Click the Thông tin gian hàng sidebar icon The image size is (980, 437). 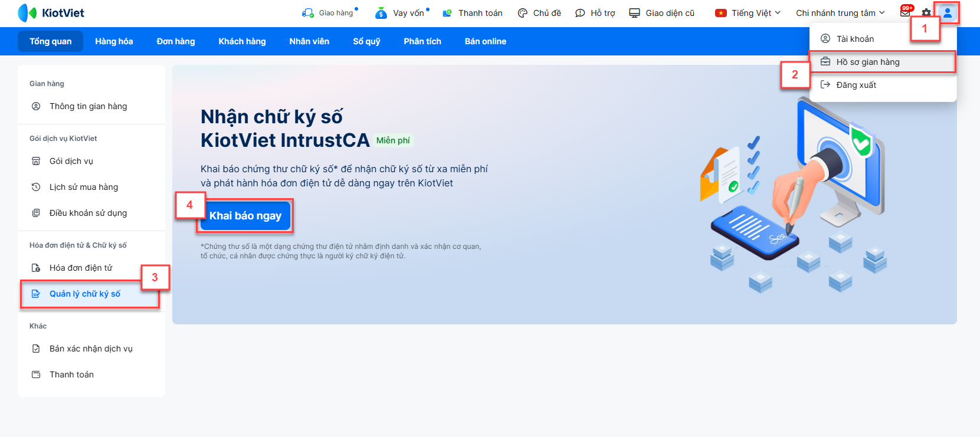36,106
